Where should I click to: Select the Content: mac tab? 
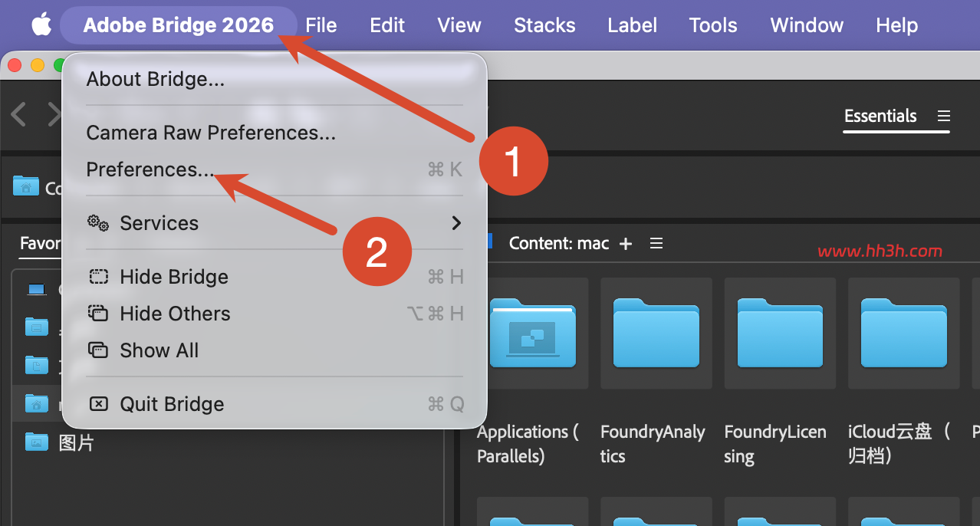coord(559,244)
